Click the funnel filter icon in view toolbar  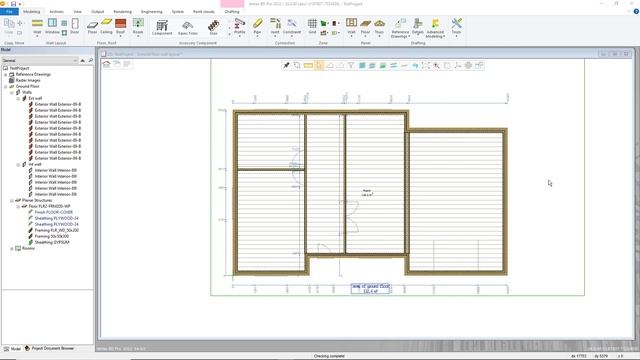pos(351,65)
